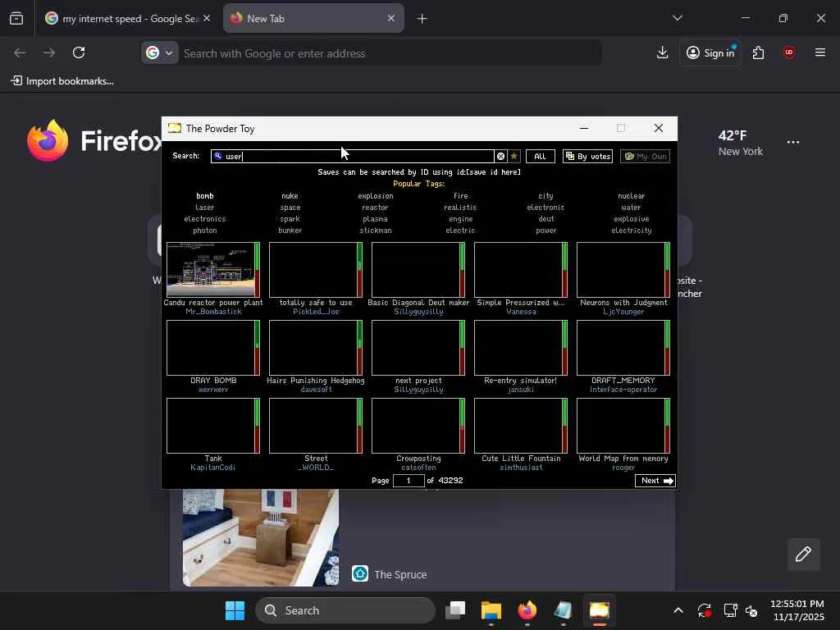Open the Firefox application menu
The image size is (840, 630).
(820, 52)
